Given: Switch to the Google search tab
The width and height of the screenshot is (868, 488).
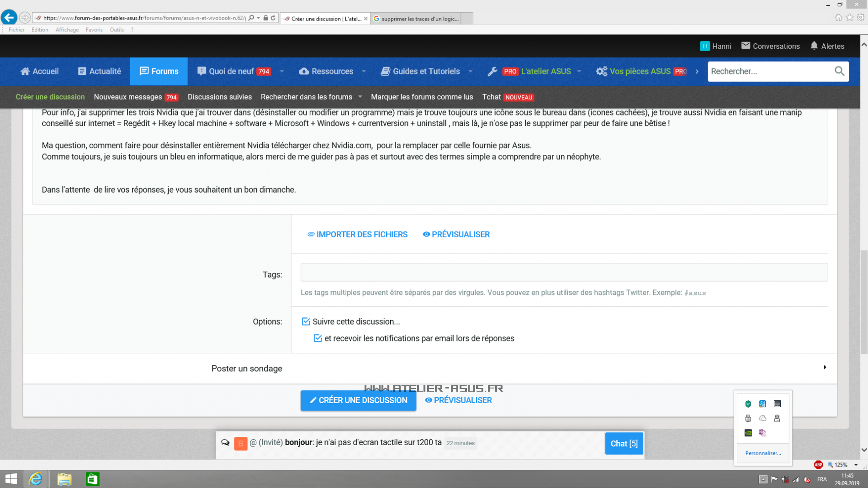Looking at the screenshot, I should 417,19.
